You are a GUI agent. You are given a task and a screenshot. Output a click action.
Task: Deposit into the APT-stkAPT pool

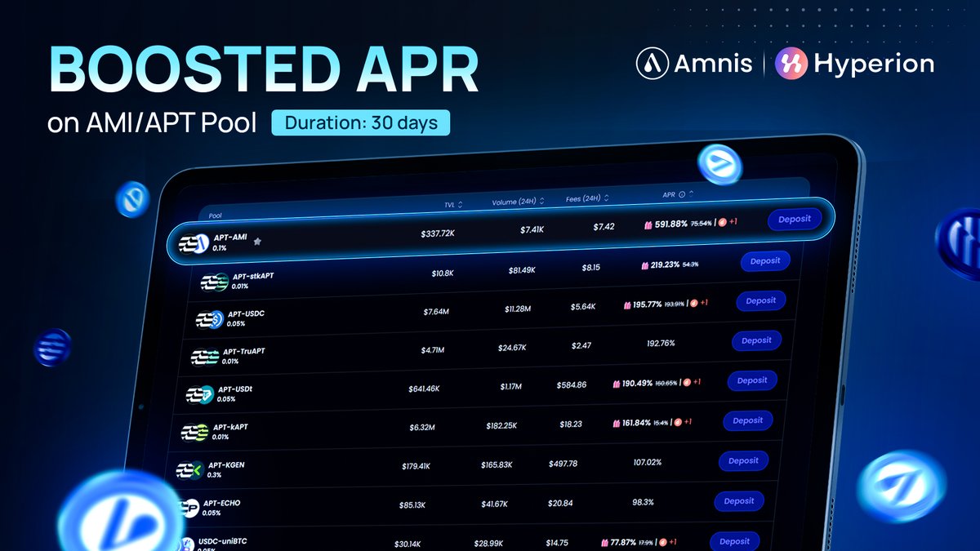pos(765,261)
